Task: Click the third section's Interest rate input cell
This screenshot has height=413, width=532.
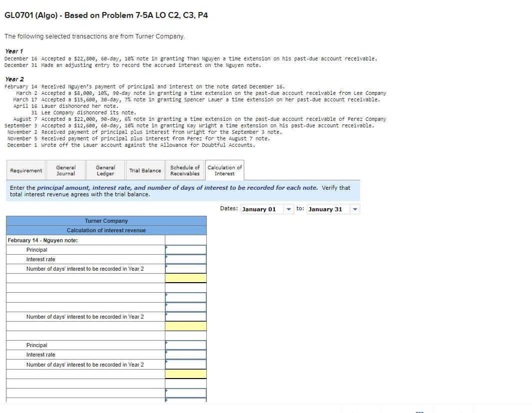Action: (186, 355)
